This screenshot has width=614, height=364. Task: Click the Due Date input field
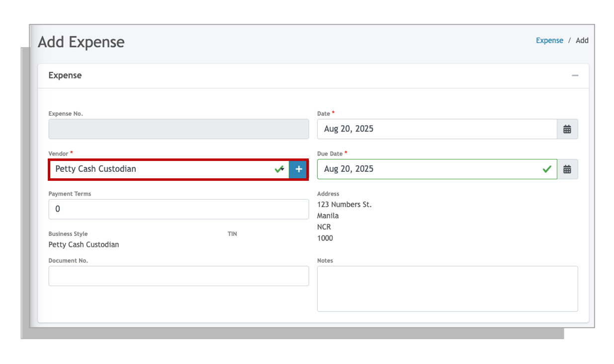point(437,169)
